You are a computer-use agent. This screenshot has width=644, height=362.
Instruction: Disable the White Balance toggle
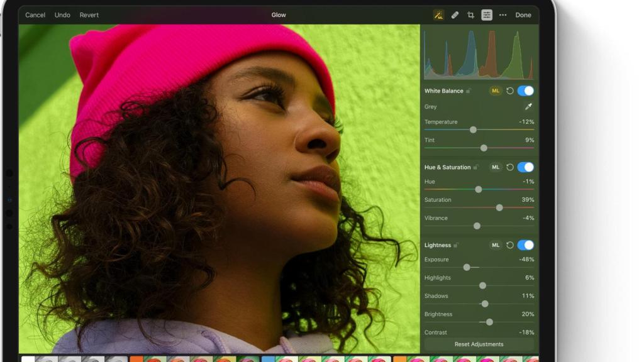click(526, 90)
